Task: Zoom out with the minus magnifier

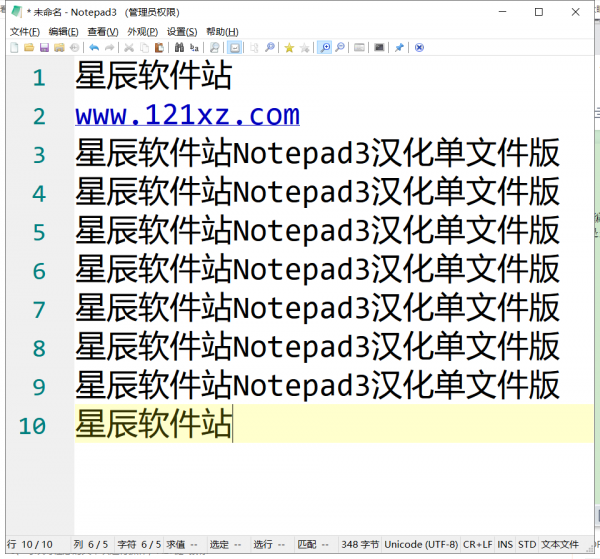Action: (340, 47)
